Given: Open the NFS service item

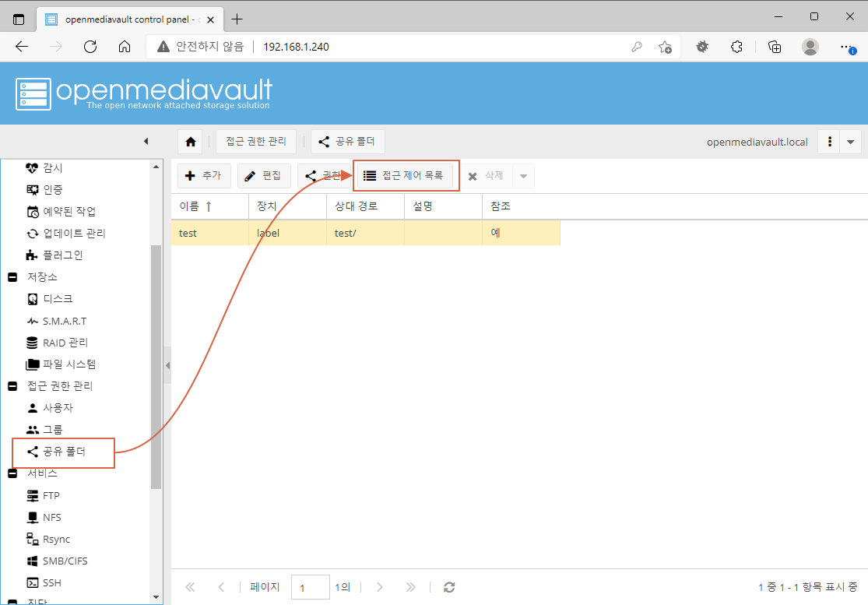Looking at the screenshot, I should tap(44, 518).
